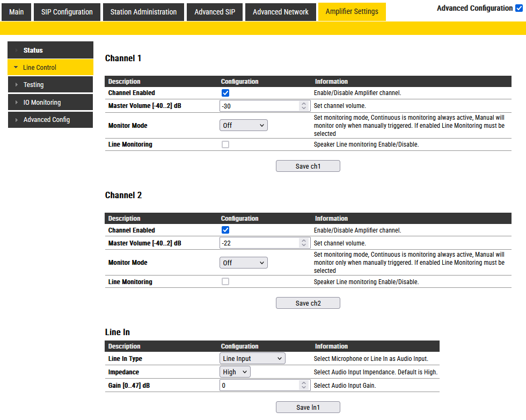Viewport: 526px width, 420px height.
Task: Collapse the Line Control sidebar section
Action: tap(50, 68)
